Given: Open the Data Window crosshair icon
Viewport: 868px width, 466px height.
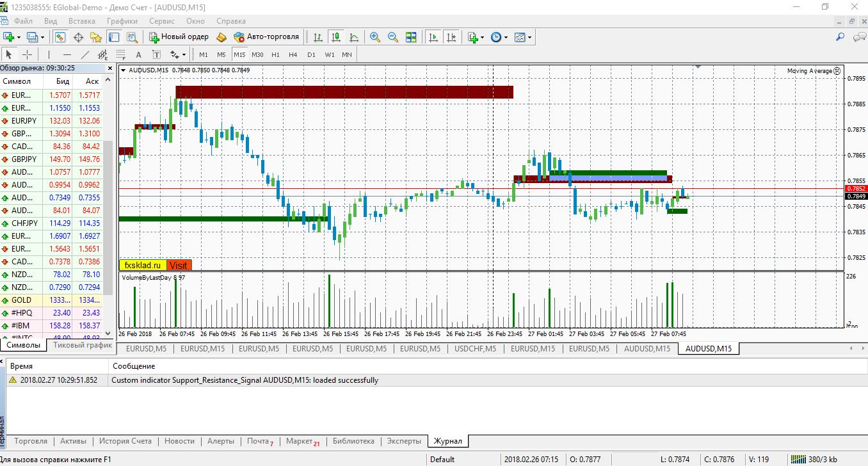Looking at the screenshot, I should [x=79, y=37].
